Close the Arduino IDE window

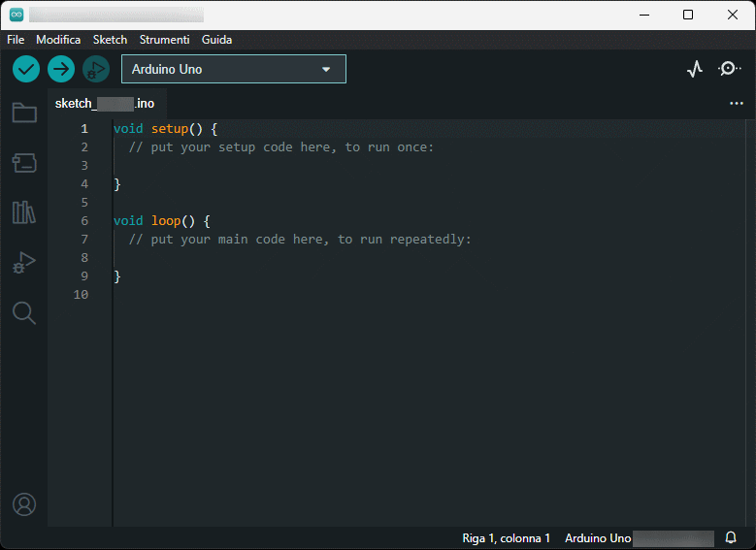pos(733,15)
